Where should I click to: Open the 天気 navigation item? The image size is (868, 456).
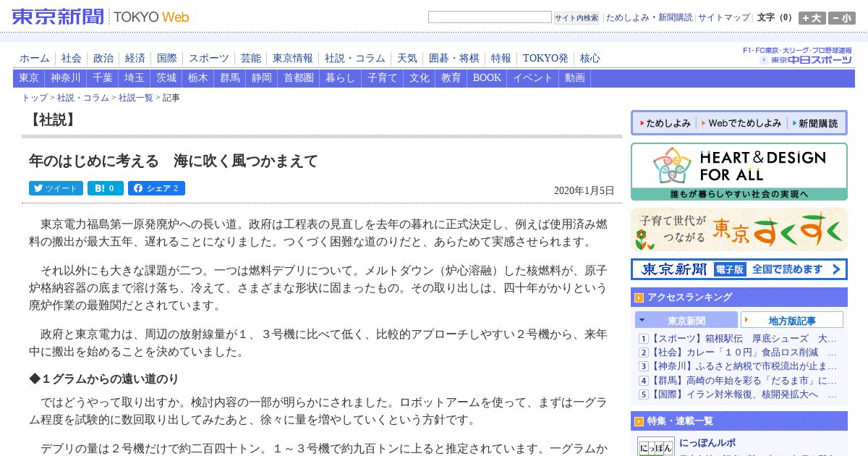[407, 58]
